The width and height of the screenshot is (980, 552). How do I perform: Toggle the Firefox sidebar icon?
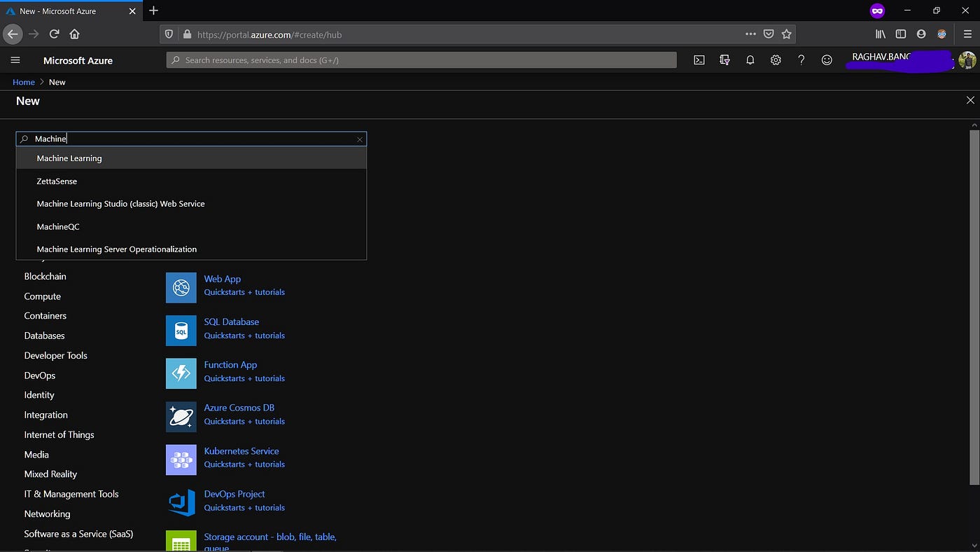tap(901, 34)
